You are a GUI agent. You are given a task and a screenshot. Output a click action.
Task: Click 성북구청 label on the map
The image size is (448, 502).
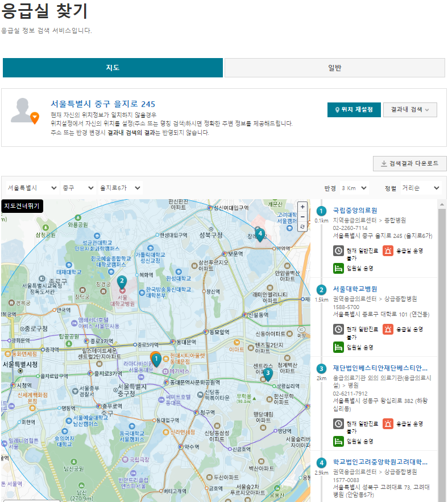tap(211, 234)
